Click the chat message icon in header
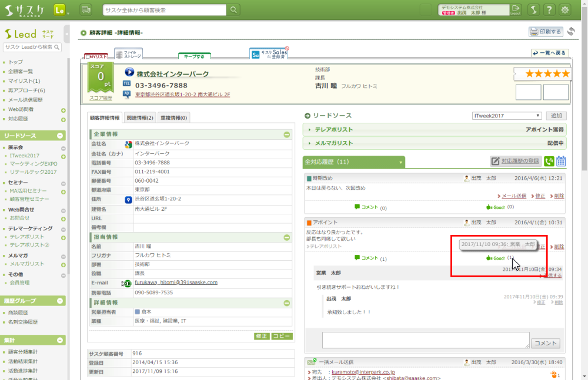This screenshot has height=380, width=588. coord(86,10)
